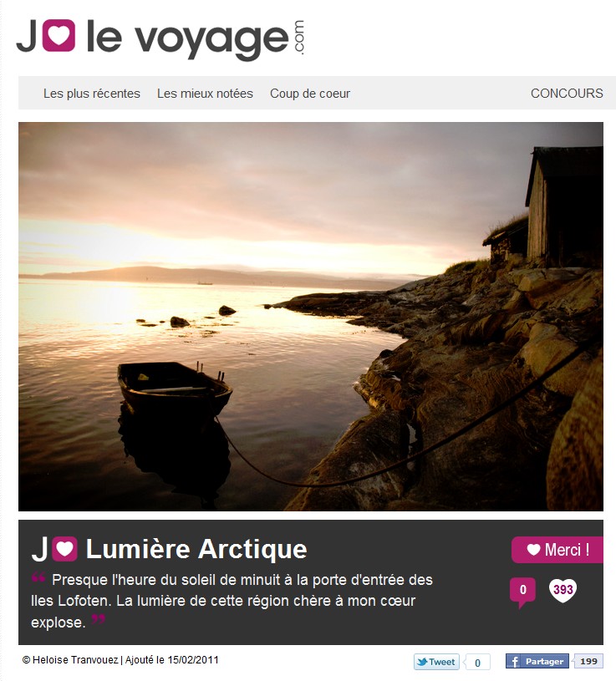Click the '.com' part of the logo
This screenshot has height=681, width=616.
[298, 38]
